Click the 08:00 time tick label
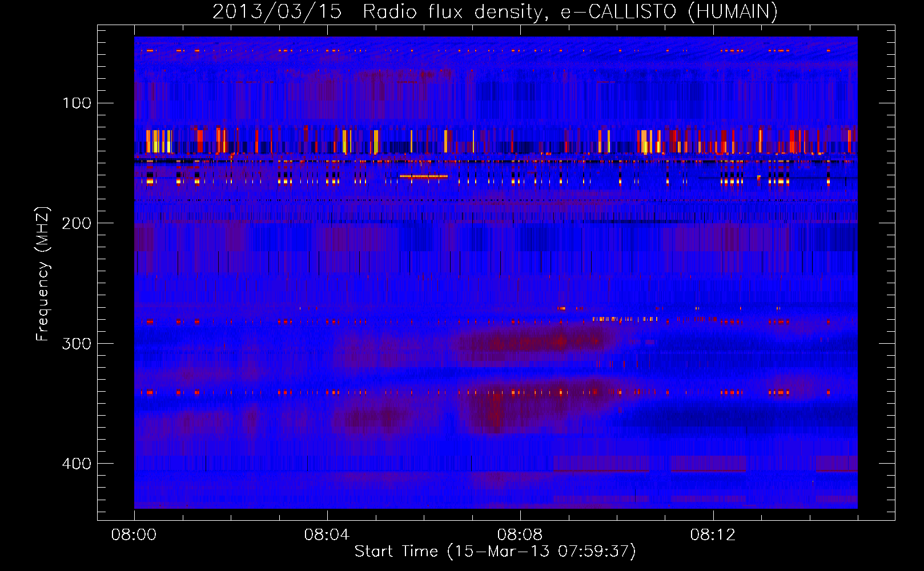This screenshot has height=571, width=924. point(134,535)
